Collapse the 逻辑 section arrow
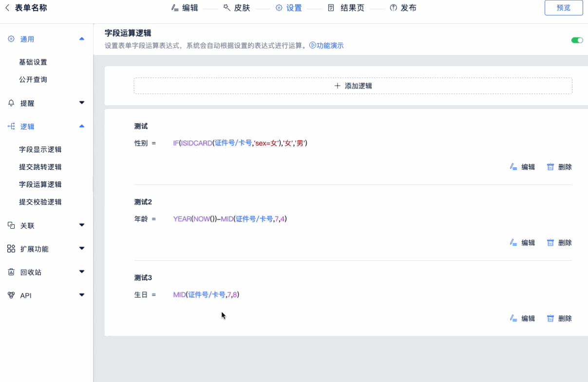The image size is (588, 382). [82, 127]
